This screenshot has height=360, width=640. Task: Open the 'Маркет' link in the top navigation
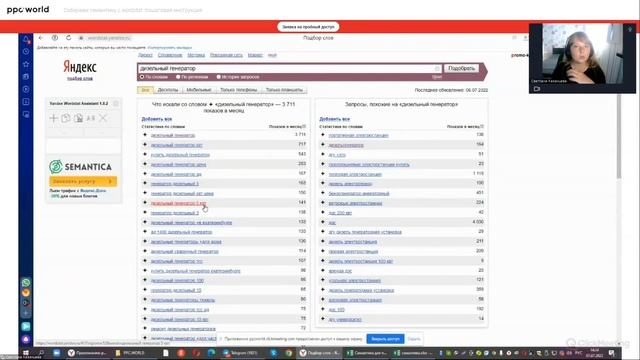coord(255,55)
